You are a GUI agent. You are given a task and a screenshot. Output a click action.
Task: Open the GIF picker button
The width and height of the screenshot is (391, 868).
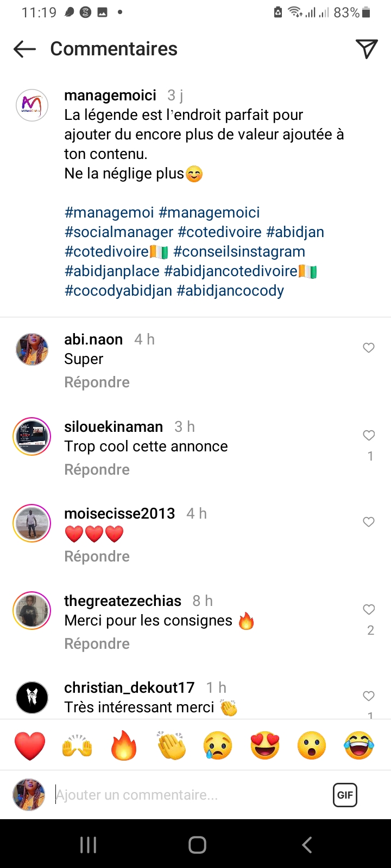(x=345, y=795)
